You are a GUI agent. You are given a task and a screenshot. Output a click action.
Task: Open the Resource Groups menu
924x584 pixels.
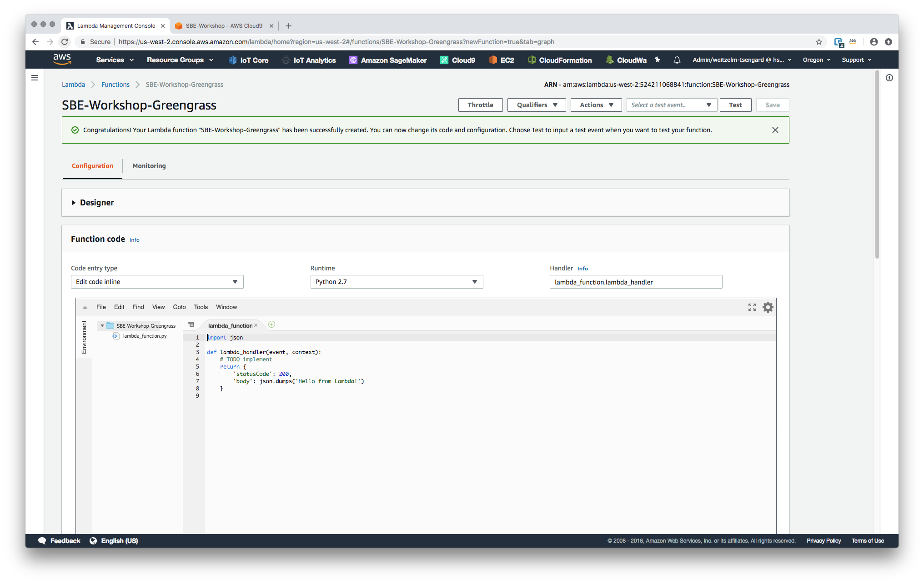[x=180, y=60]
